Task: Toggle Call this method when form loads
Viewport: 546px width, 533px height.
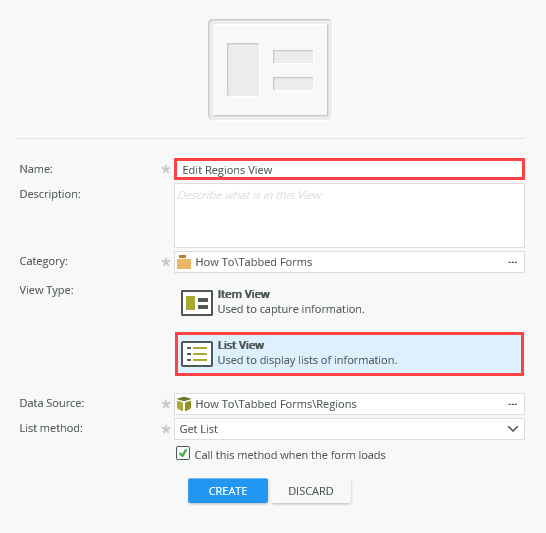Action: click(183, 453)
